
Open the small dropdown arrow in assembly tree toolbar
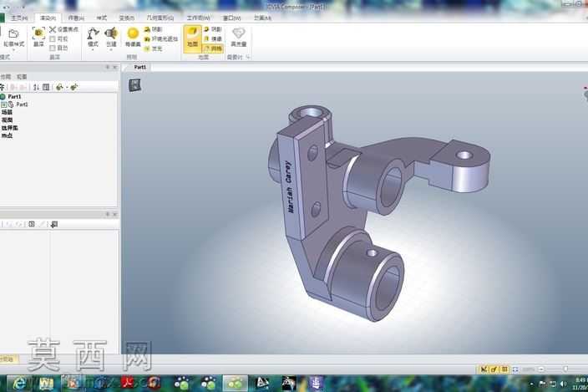(x=67, y=88)
